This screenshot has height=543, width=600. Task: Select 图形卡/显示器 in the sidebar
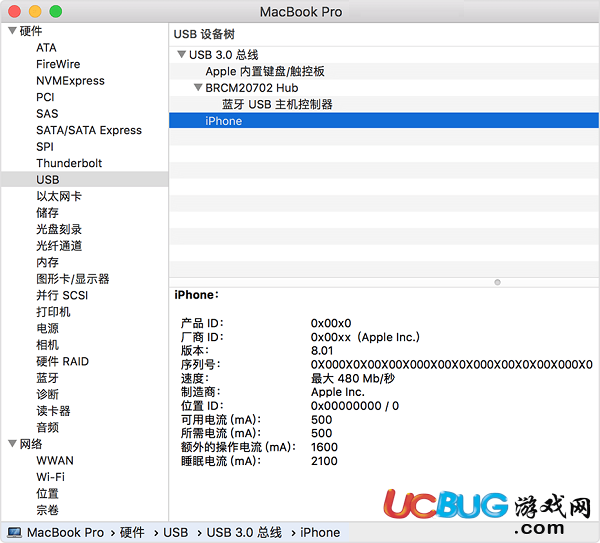73,279
